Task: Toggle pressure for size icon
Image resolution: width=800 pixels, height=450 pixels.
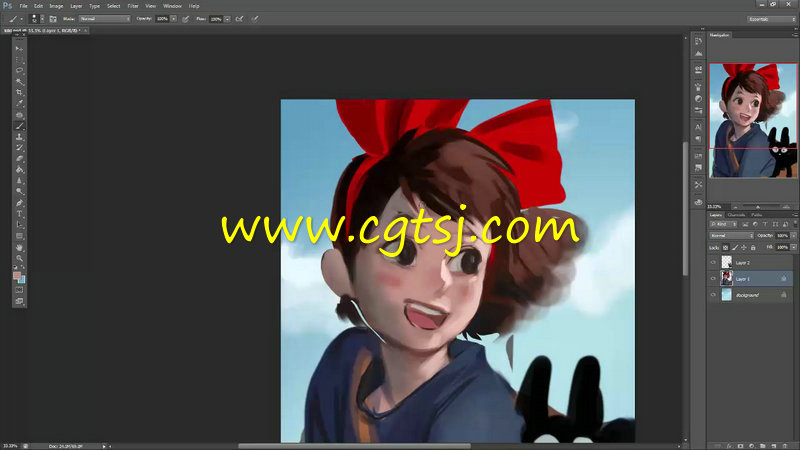Action: (x=255, y=19)
